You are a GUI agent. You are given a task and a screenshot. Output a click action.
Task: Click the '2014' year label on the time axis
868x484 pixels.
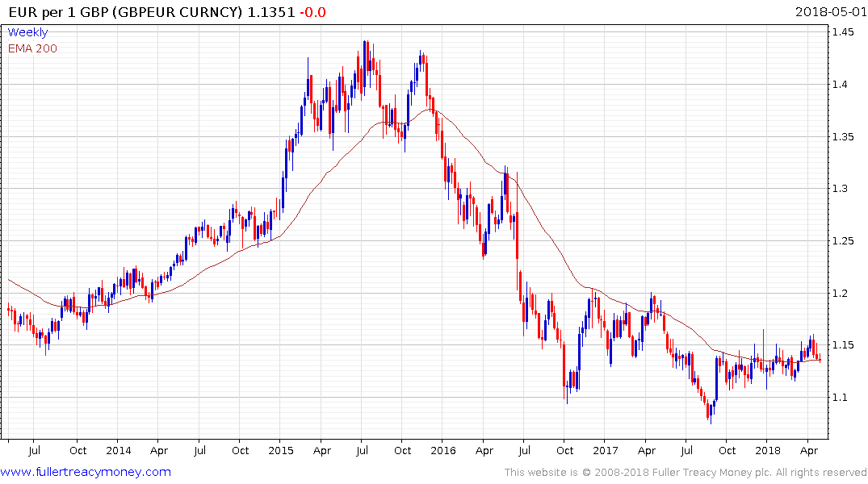click(x=119, y=450)
